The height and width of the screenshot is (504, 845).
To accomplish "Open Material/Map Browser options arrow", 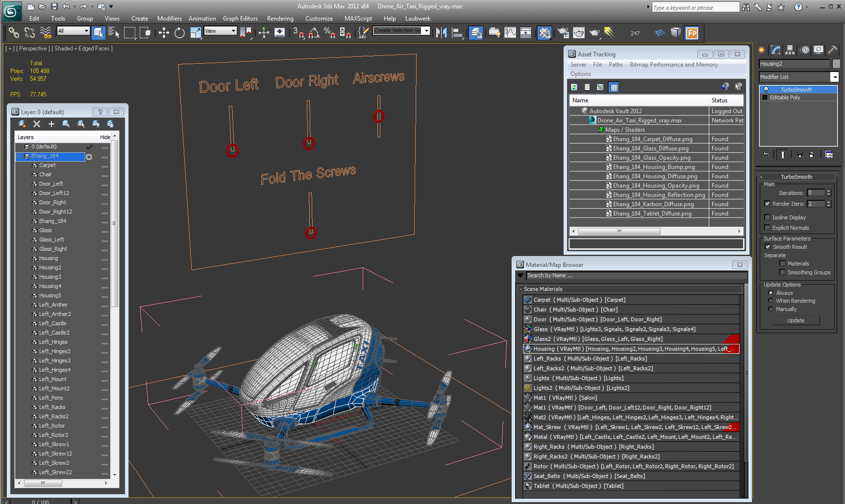I will pos(521,276).
